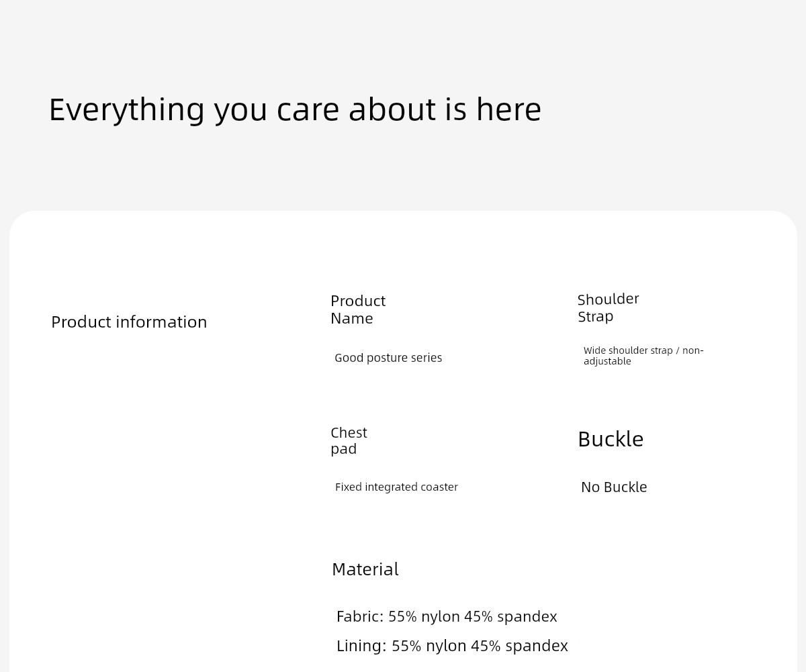Select the 'Fabric: 55% nylon 45% spandex' line
Image resolution: width=806 pixels, height=672 pixels.
click(447, 616)
